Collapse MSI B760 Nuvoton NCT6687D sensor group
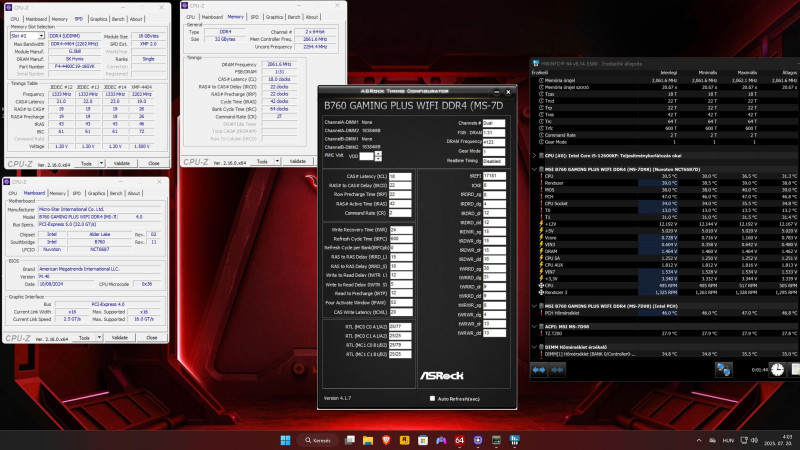This screenshot has width=800, height=450. click(535, 169)
